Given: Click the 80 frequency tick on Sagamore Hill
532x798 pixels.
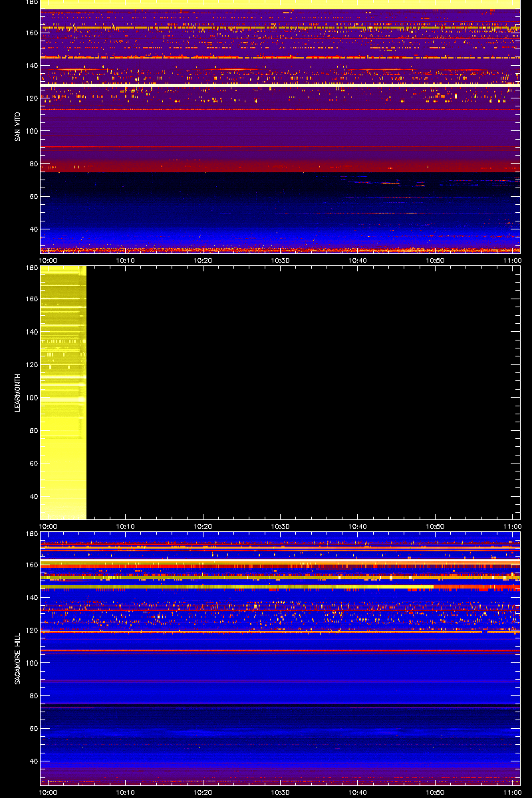Looking at the screenshot, I should pyautogui.click(x=33, y=696).
